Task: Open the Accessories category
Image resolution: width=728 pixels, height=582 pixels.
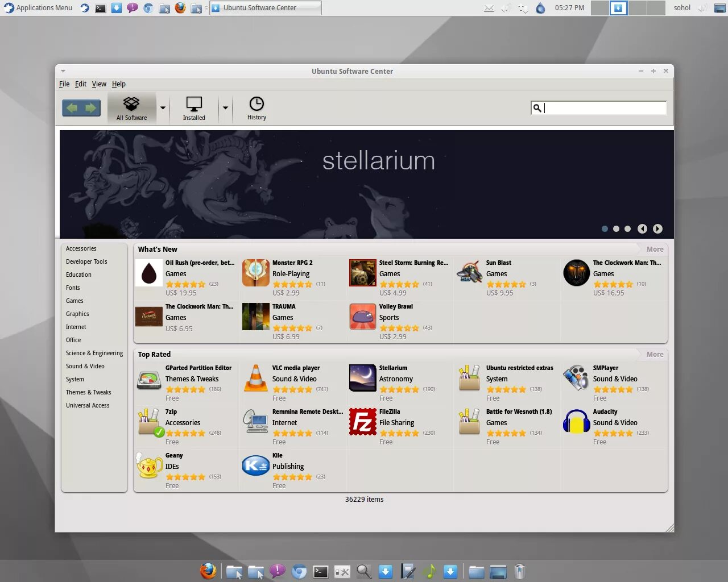Action: 81,249
